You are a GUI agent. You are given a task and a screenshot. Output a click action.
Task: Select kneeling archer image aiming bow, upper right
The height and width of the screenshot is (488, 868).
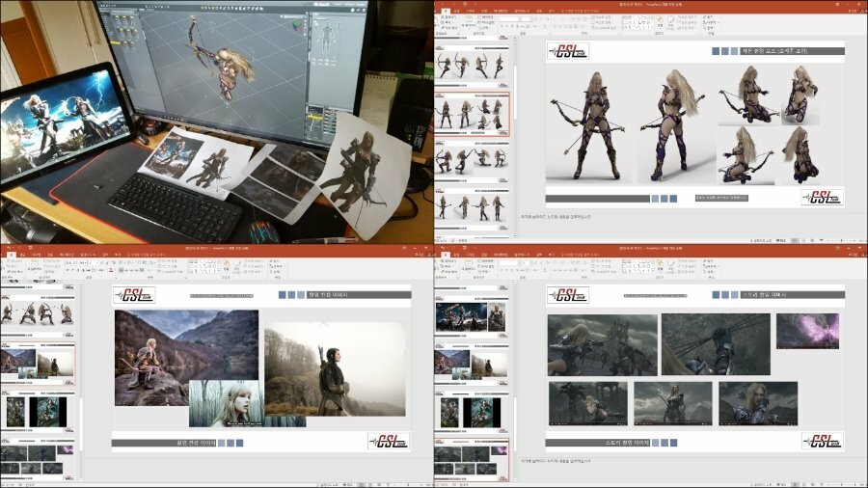tap(748, 95)
